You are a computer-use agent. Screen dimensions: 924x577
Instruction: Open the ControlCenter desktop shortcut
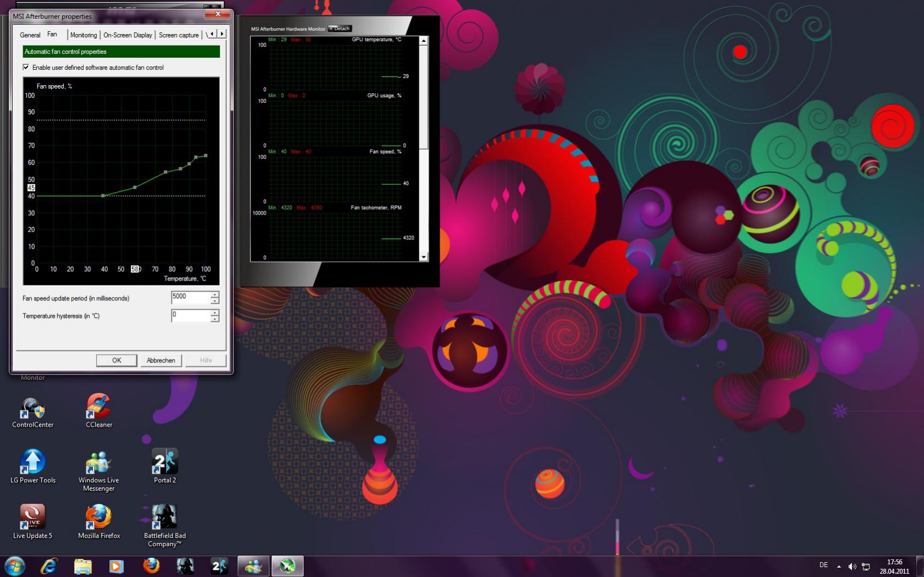pyautogui.click(x=32, y=407)
